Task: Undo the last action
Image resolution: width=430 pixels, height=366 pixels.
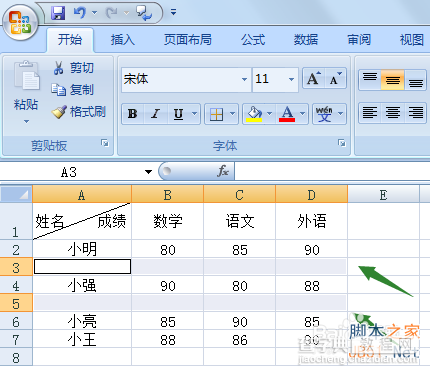Action: pos(80,13)
